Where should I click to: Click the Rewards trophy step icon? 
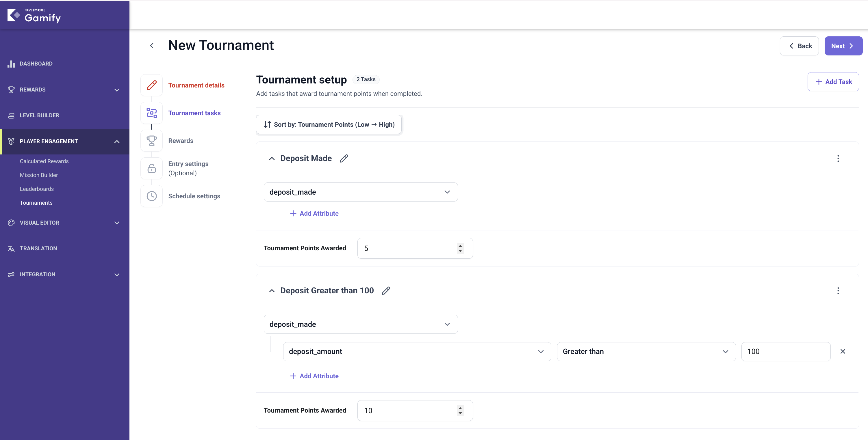pos(152,141)
